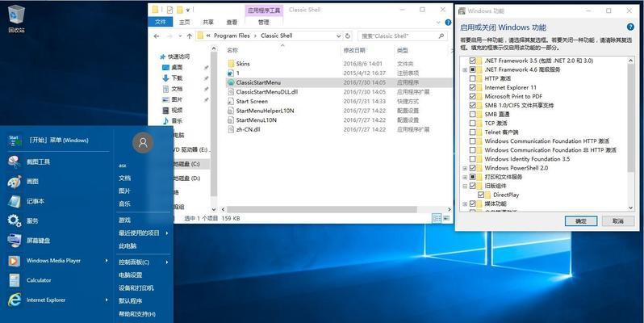Open Windows Media Player icon
Viewport: 644px width, 323px height.
[x=14, y=261]
